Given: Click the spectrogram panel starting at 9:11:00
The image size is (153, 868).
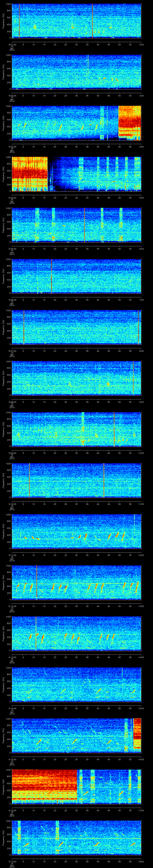Looking at the screenshot, I should coord(77,531).
